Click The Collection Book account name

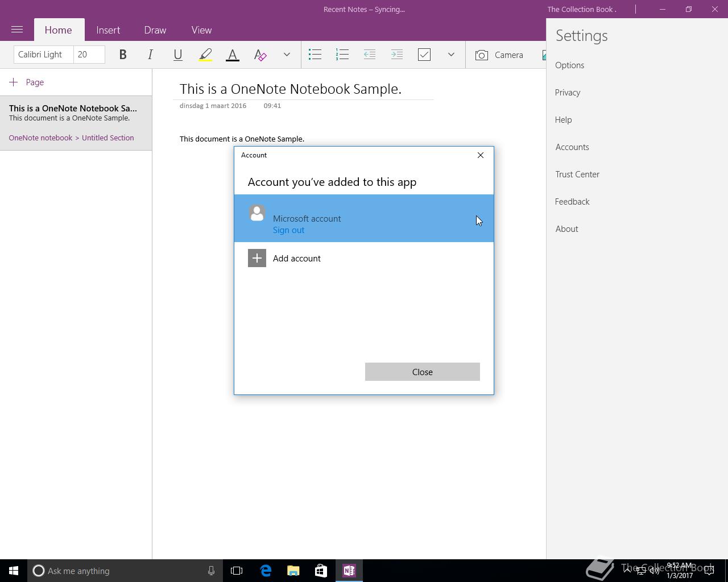click(582, 9)
